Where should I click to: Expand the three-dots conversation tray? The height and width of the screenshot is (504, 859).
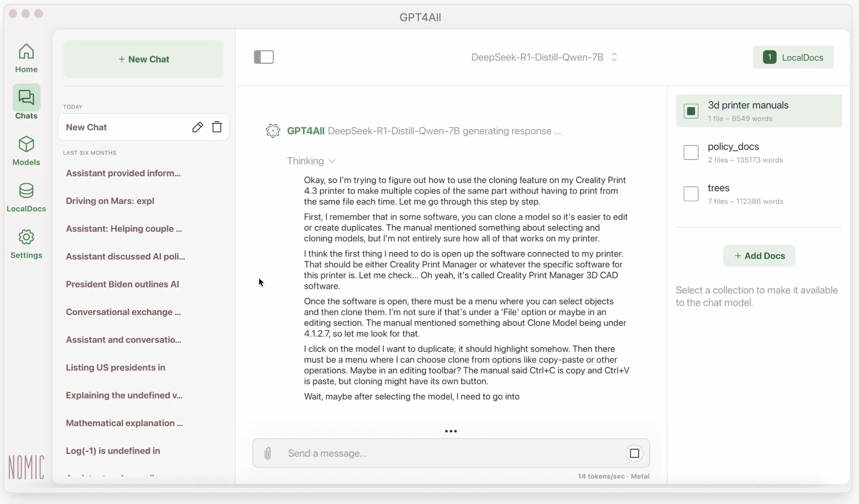(451, 431)
